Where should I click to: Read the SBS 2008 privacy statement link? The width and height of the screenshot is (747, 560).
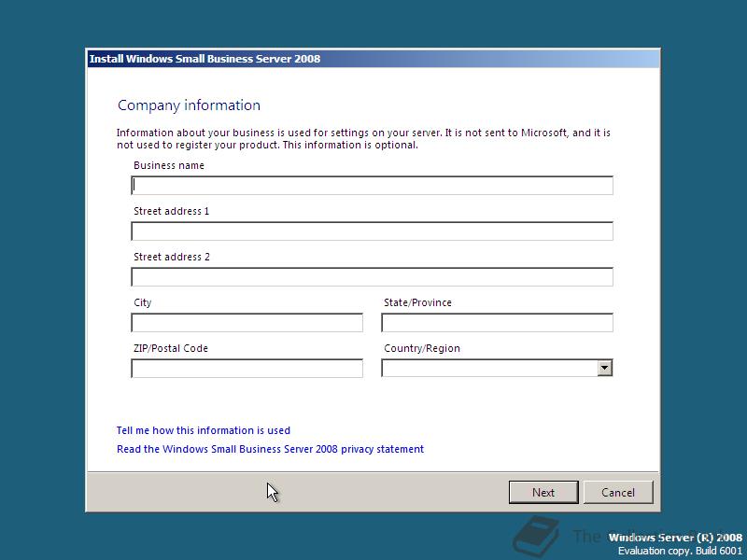(270, 449)
